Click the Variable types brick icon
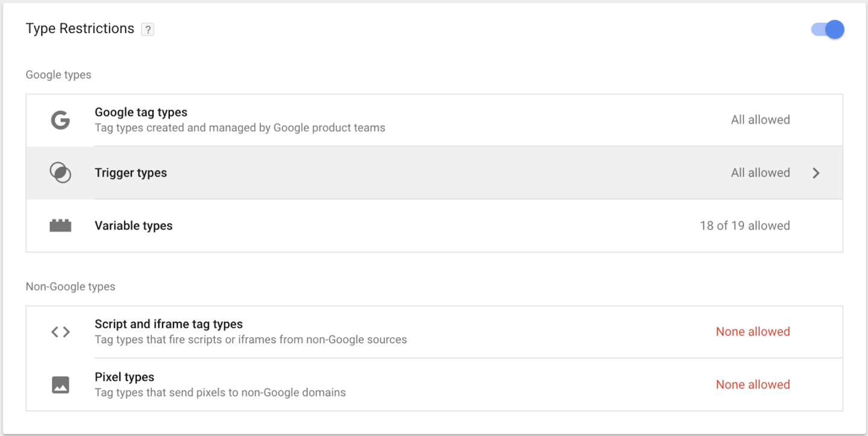868x436 pixels. (60, 226)
